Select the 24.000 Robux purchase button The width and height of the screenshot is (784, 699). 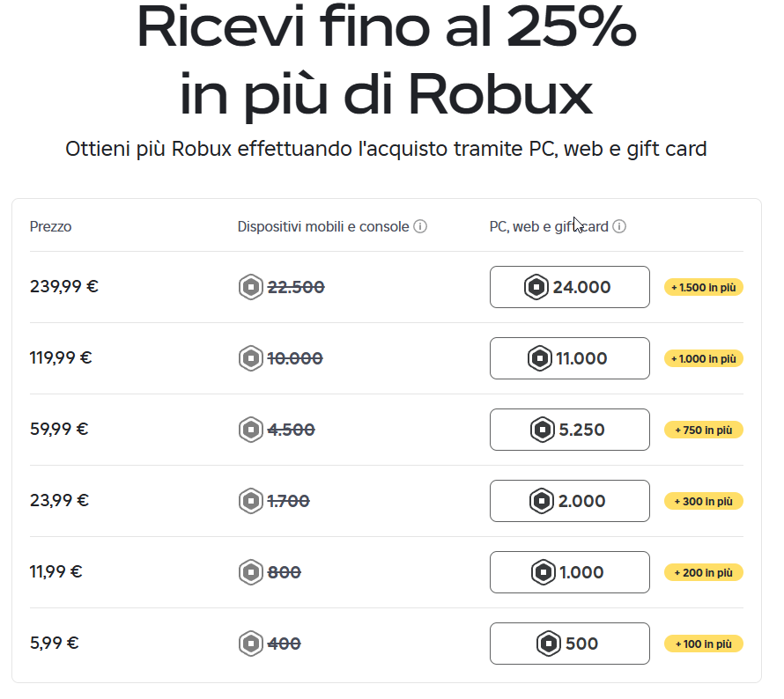pos(569,287)
